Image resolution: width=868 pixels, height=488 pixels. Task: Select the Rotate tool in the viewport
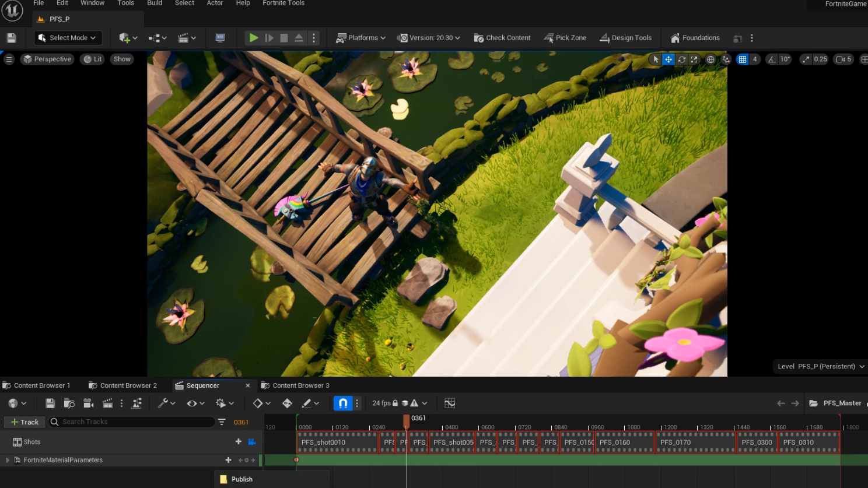(681, 59)
